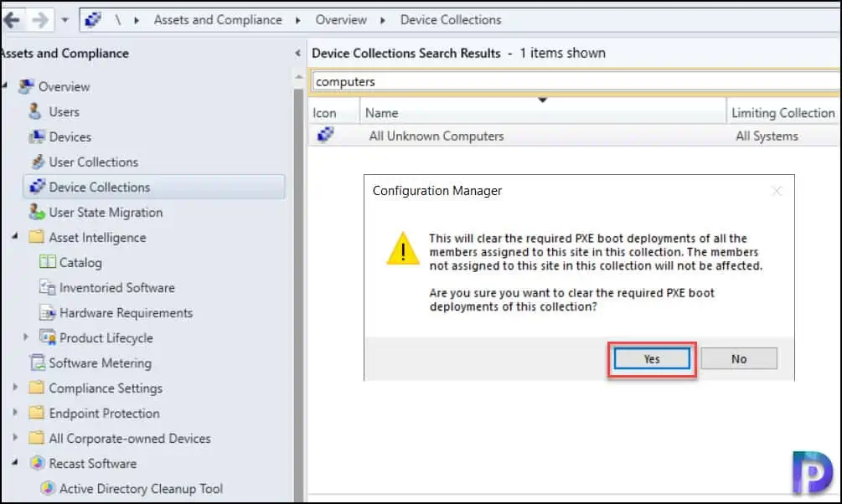Collapse the Recast Software node
Screen dimensions: 842x504
pos(15,462)
